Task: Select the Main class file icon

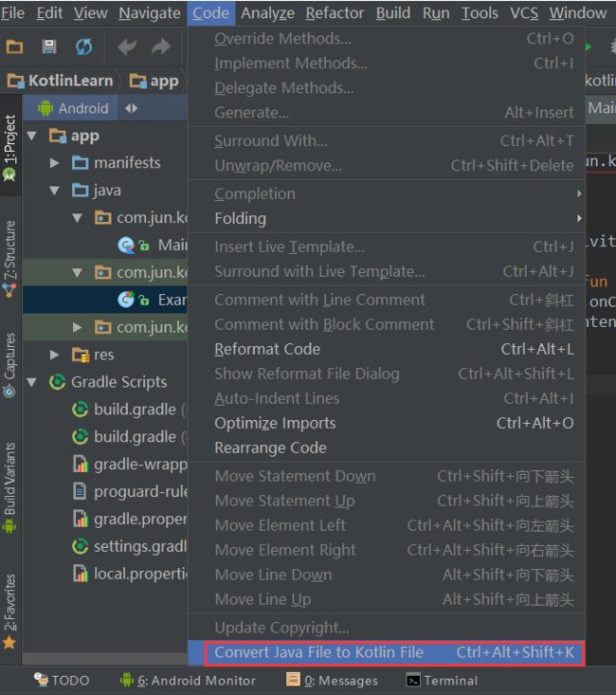Action: tap(126, 246)
